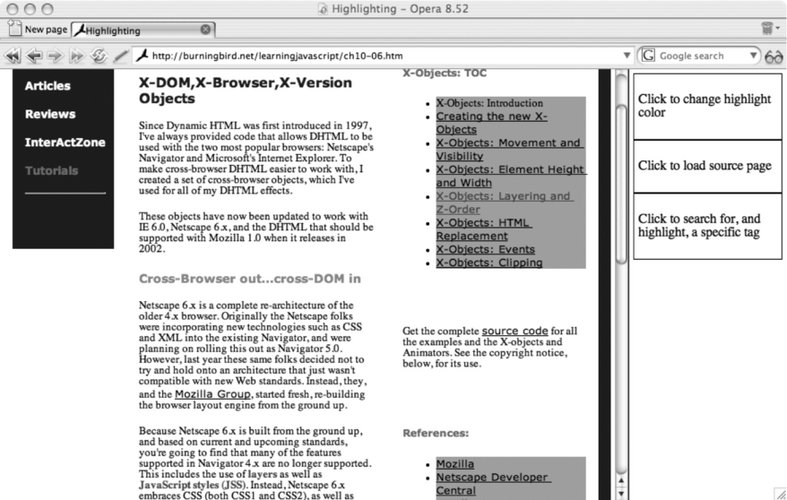Click the new page document icon

(15, 29)
